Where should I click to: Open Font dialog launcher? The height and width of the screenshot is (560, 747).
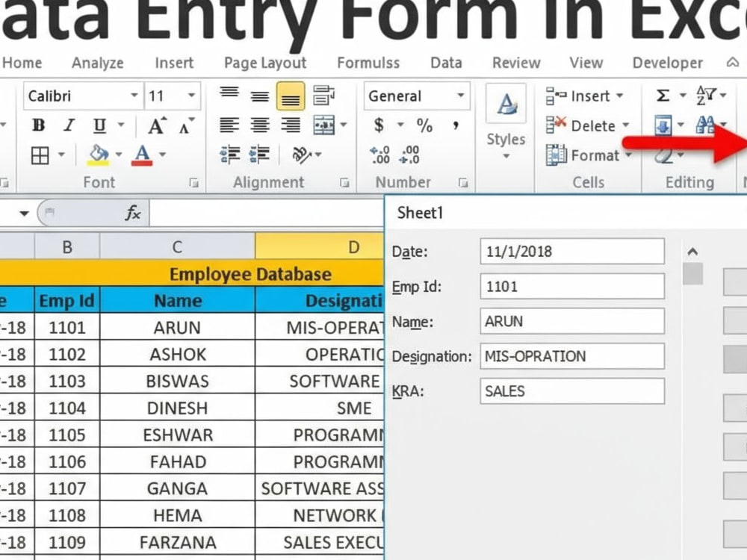pos(194,182)
